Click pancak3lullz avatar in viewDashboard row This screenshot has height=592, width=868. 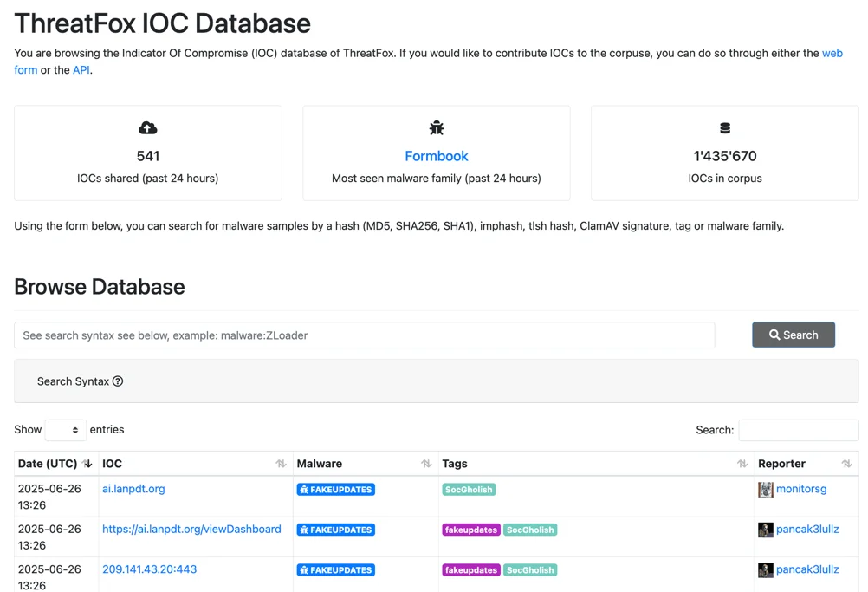tap(766, 530)
